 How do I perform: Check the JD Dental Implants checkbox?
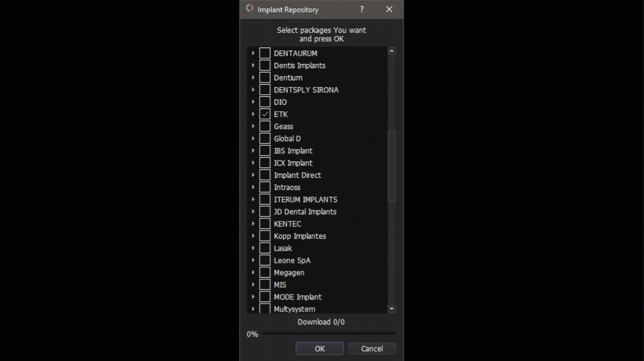click(265, 212)
